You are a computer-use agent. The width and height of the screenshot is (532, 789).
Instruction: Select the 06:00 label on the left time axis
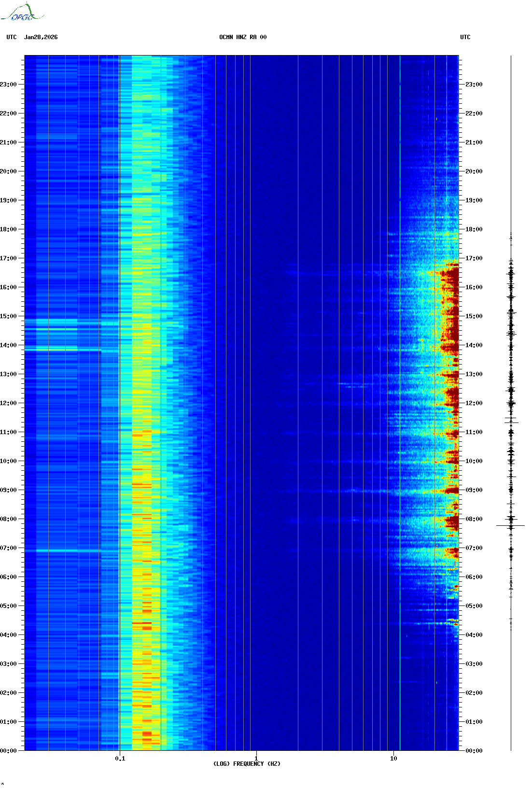(8, 577)
